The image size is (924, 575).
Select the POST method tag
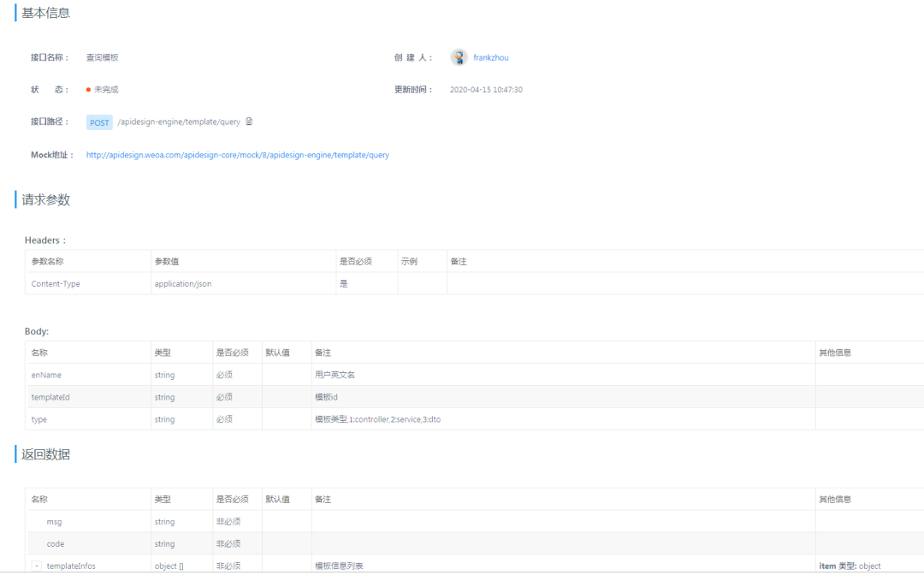pos(99,122)
